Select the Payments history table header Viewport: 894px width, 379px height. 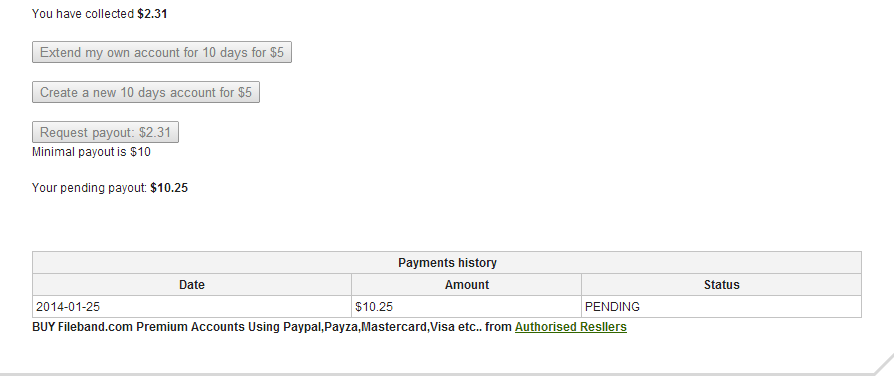coord(447,263)
